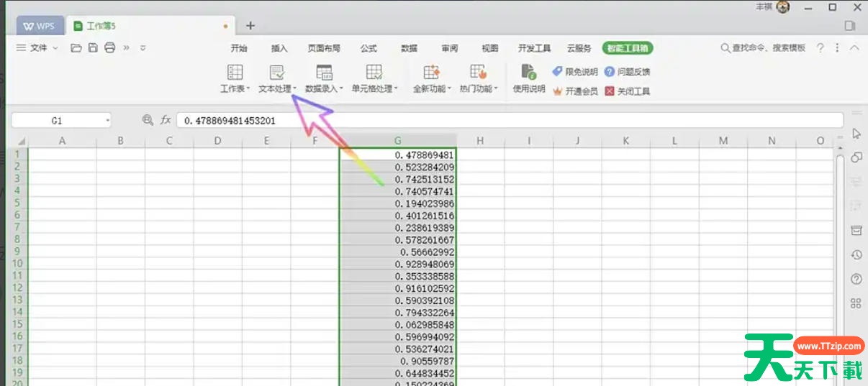Switch to the 开始 ribbon tab
Viewport: 868px width, 386px height.
click(x=239, y=48)
